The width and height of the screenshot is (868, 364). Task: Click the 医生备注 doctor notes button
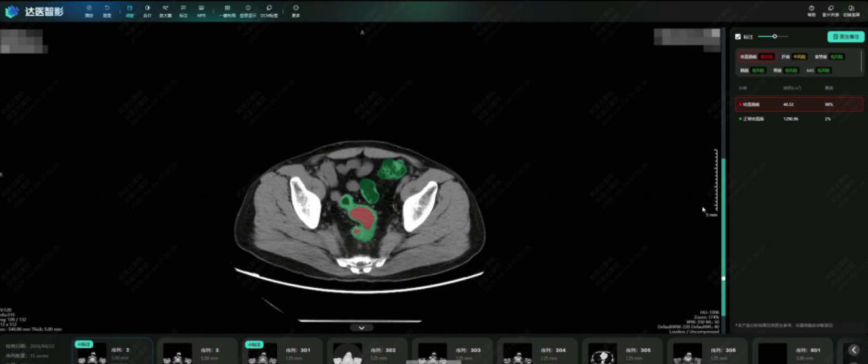pyautogui.click(x=845, y=37)
